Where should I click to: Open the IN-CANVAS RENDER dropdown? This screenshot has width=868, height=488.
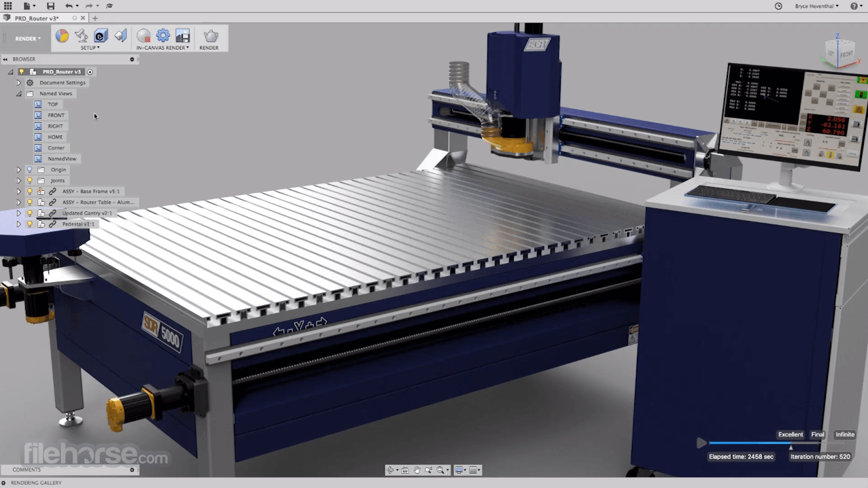click(x=162, y=48)
